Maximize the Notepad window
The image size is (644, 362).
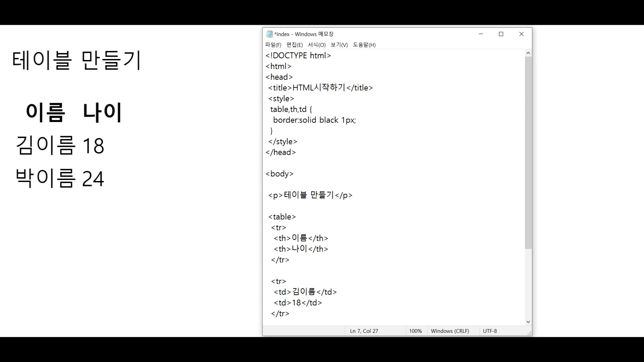[501, 34]
